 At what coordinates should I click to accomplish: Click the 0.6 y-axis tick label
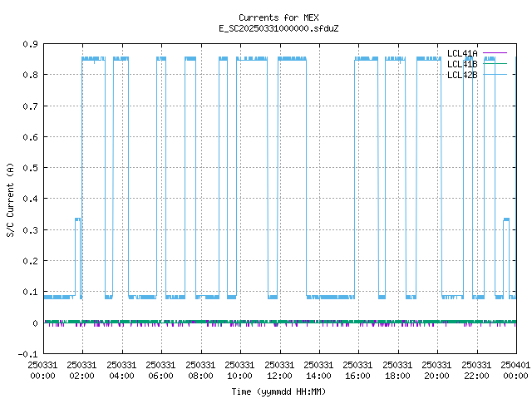tap(30, 137)
